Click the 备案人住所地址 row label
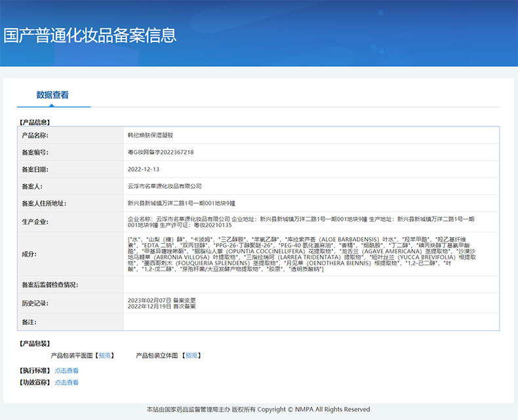This screenshot has height=420, width=518. [44, 204]
